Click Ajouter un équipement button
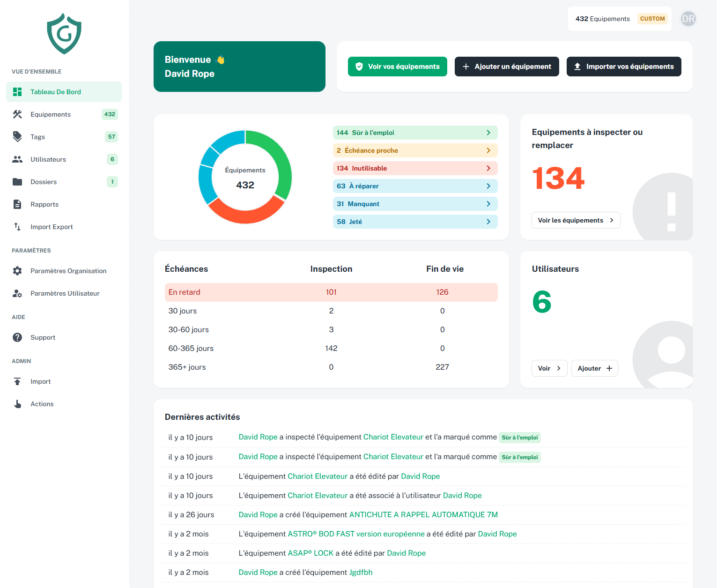 (x=507, y=67)
